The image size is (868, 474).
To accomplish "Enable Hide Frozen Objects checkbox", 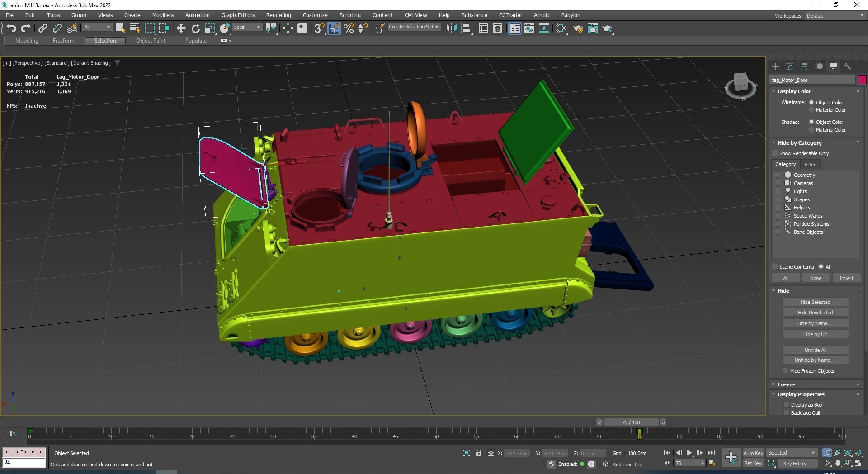I will click(786, 371).
